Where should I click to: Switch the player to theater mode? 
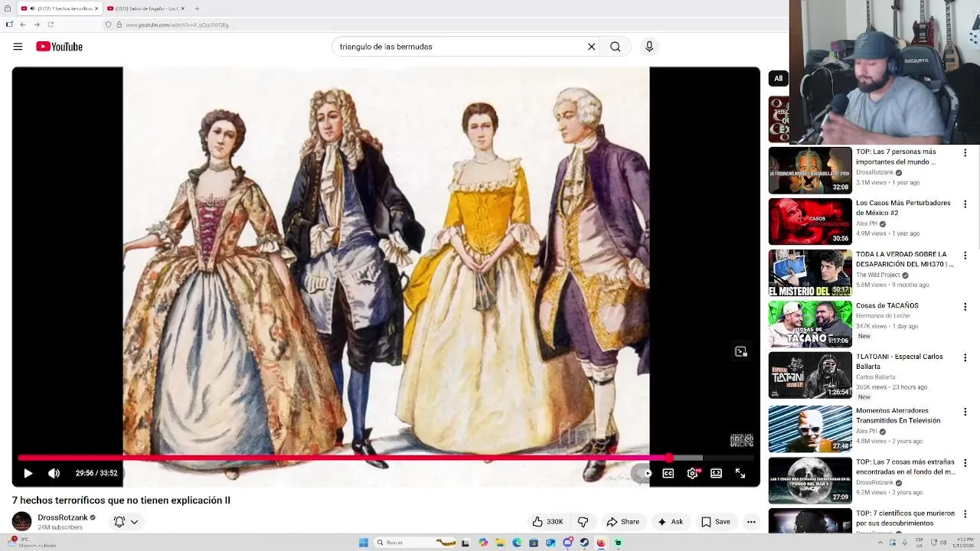(716, 473)
